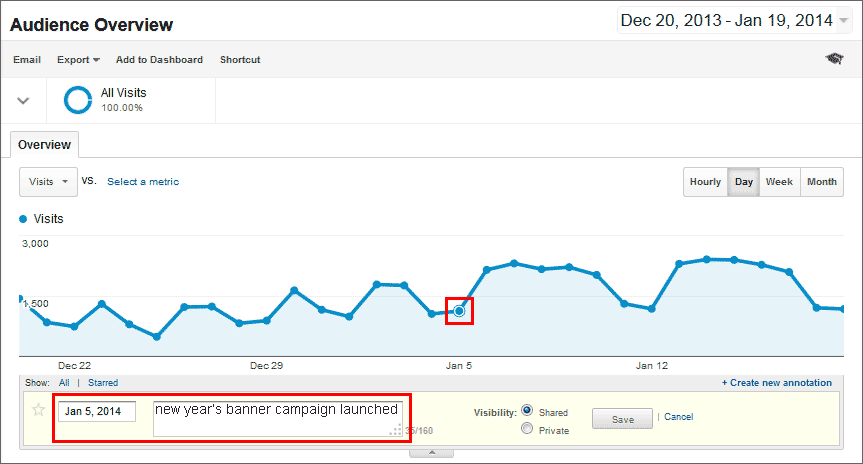863x464 pixels.
Task: Open the Export menu
Action: [x=78, y=60]
